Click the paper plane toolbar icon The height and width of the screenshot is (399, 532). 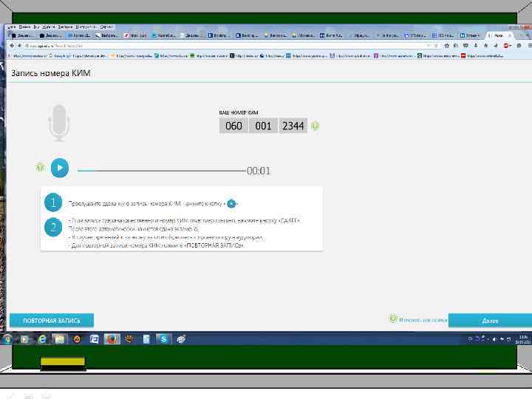pos(496,46)
